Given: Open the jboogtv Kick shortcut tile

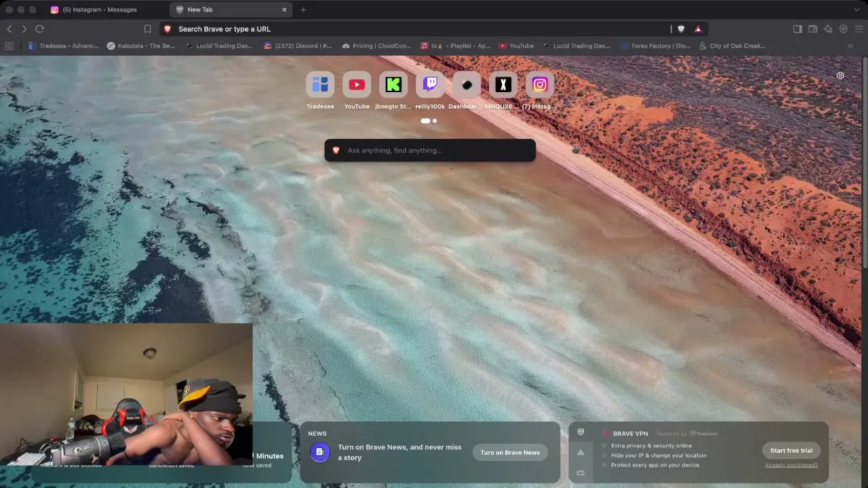Looking at the screenshot, I should point(393,85).
